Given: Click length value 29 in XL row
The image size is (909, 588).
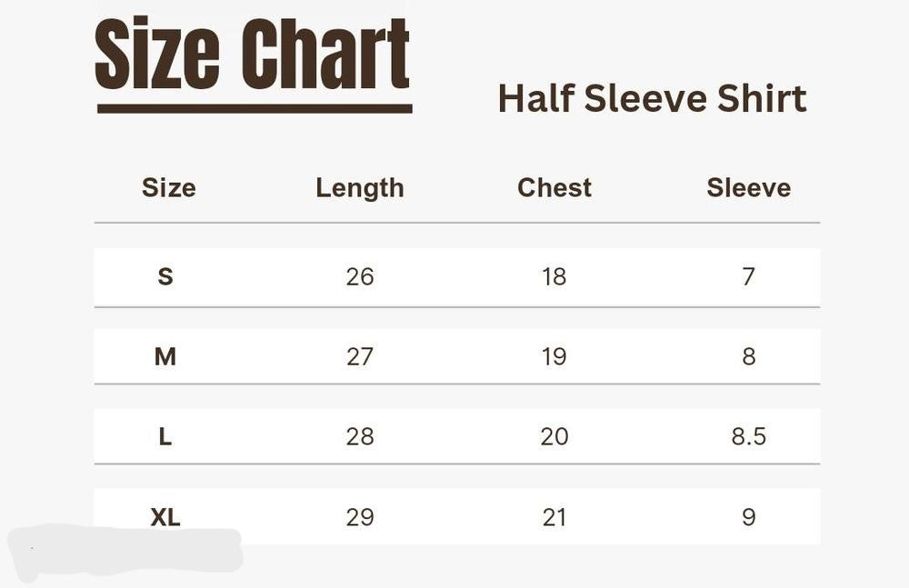Looking at the screenshot, I should 360,517.
